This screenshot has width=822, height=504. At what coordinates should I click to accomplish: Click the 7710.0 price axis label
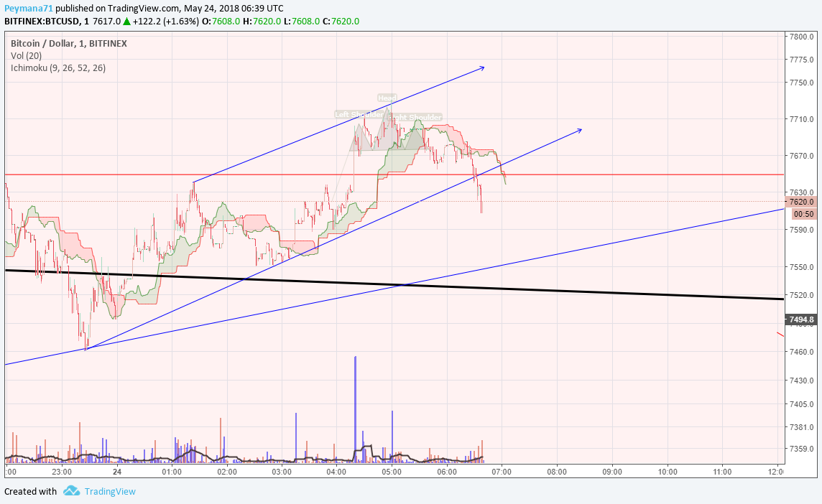point(802,119)
